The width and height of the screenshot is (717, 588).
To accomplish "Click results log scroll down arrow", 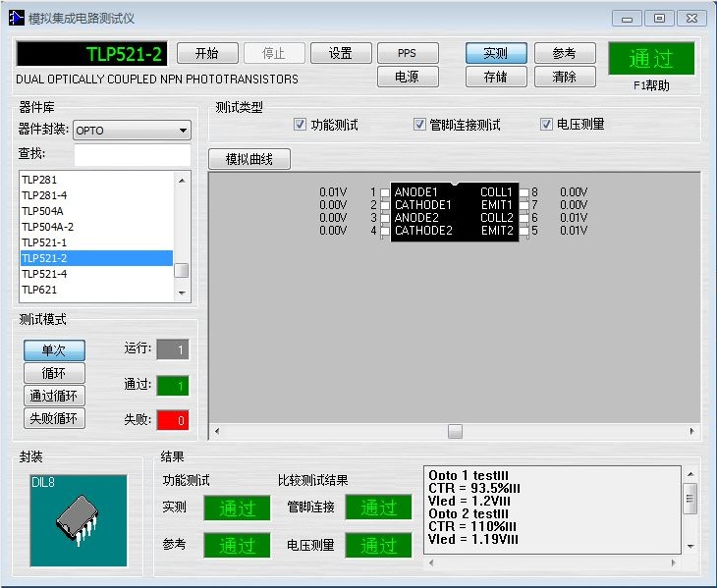I will click(690, 547).
